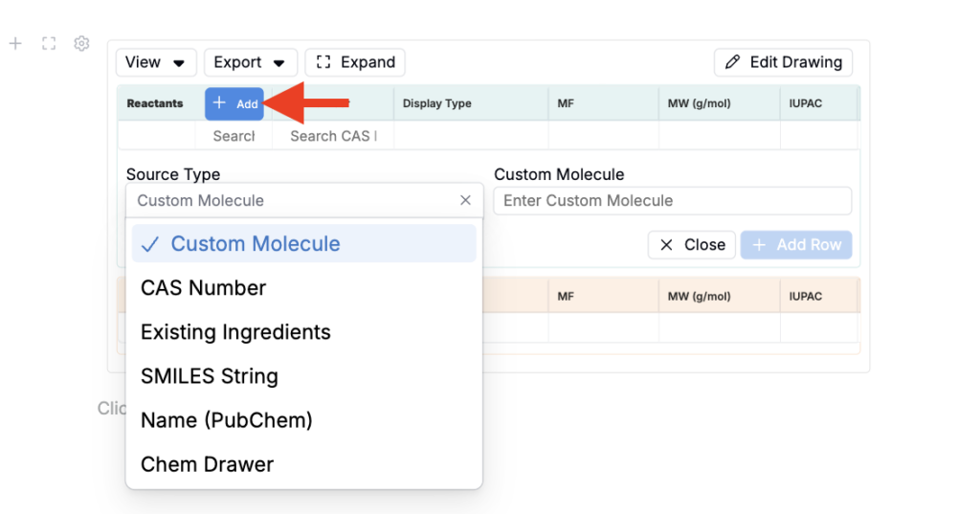Click the plus icon at far left

coord(15,43)
